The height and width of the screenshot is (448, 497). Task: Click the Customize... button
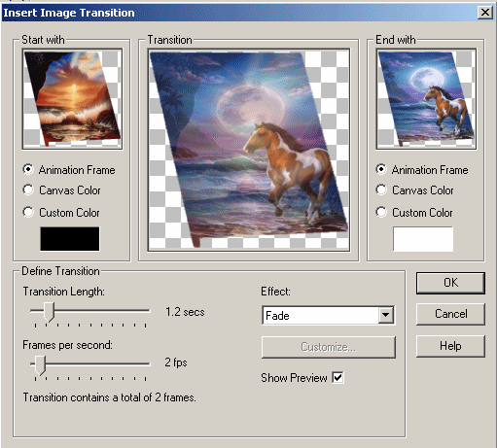pyautogui.click(x=329, y=347)
